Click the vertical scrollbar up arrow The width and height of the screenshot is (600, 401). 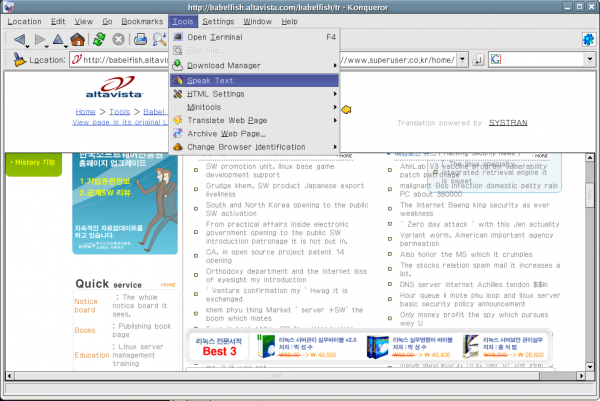pyautogui.click(x=590, y=157)
